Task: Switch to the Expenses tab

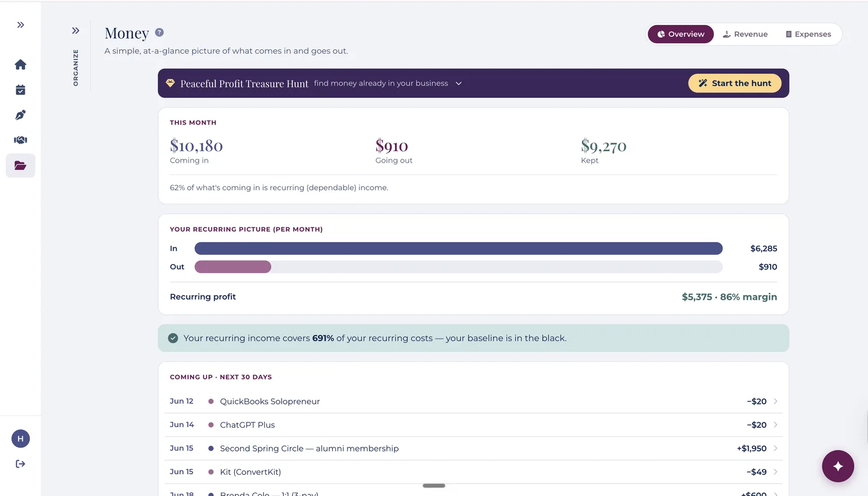Action: coord(808,34)
